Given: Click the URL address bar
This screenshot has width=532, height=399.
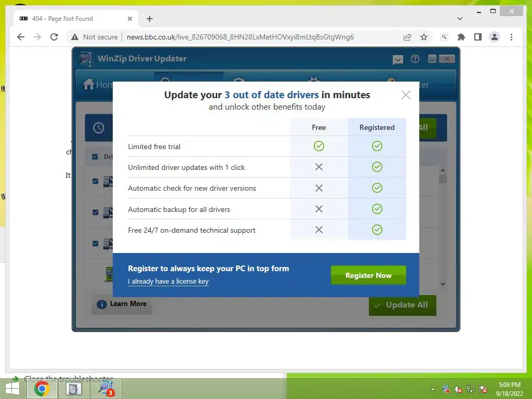Looking at the screenshot, I should (240, 37).
